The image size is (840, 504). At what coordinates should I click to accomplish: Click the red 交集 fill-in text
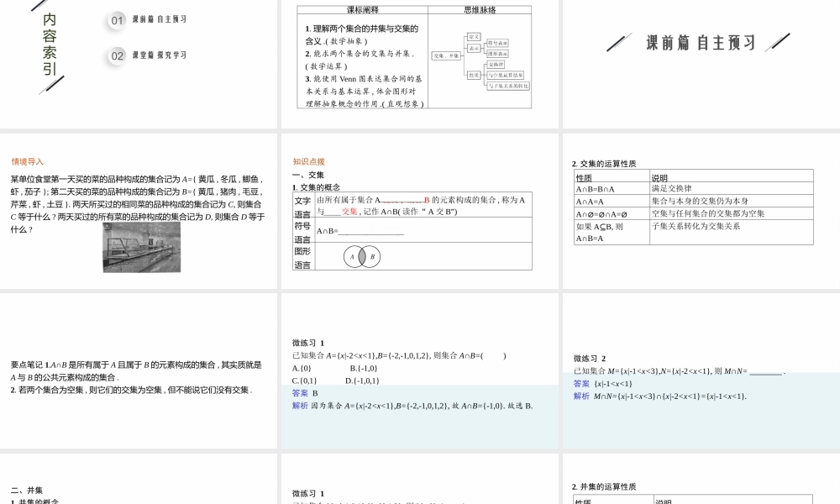(x=349, y=212)
